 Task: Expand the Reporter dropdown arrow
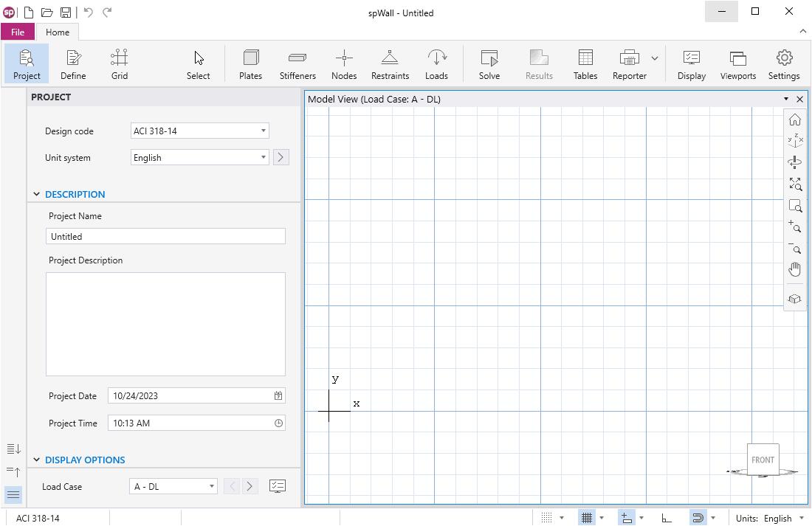point(655,58)
